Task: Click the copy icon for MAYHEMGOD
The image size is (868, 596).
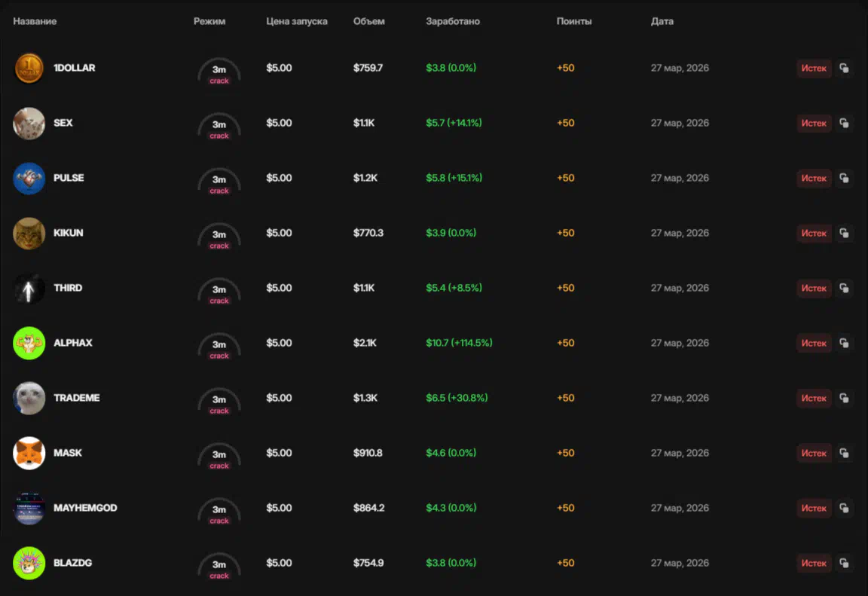Action: 844,509
